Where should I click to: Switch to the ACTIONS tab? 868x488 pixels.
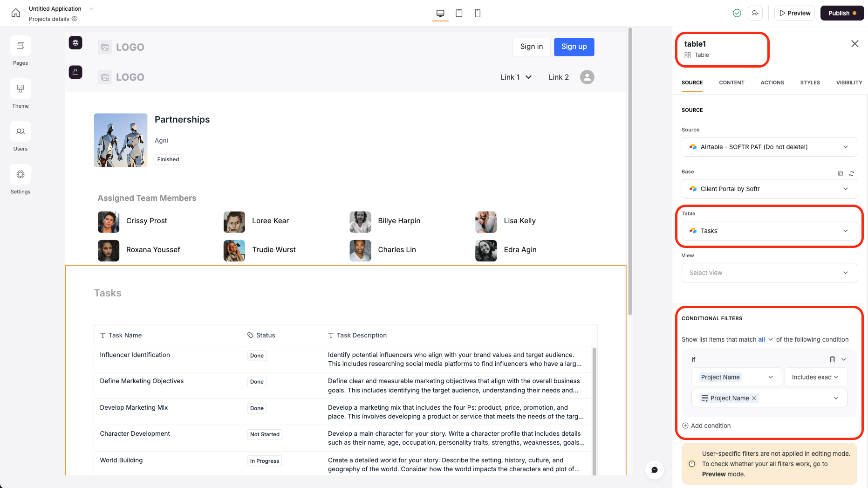(x=772, y=82)
